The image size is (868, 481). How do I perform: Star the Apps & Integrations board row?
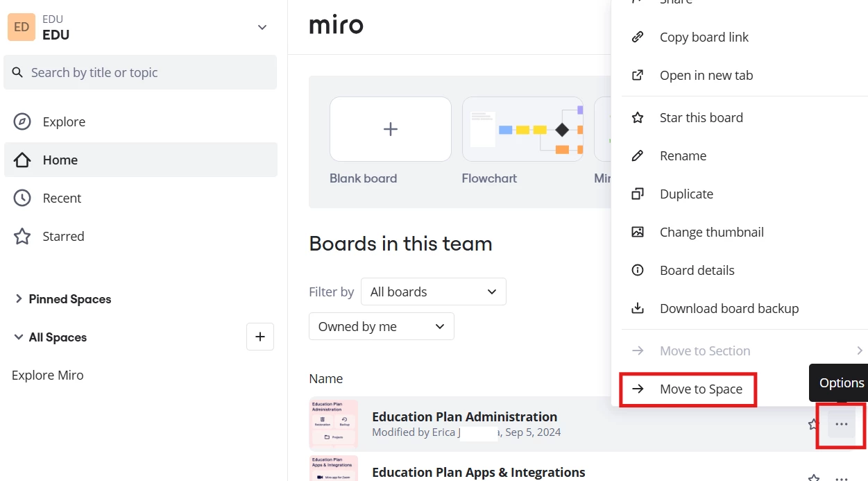(x=814, y=478)
